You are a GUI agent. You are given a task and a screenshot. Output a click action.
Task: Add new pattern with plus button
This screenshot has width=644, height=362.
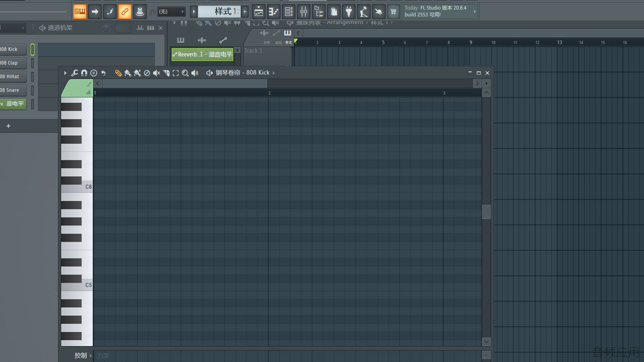[x=245, y=12]
